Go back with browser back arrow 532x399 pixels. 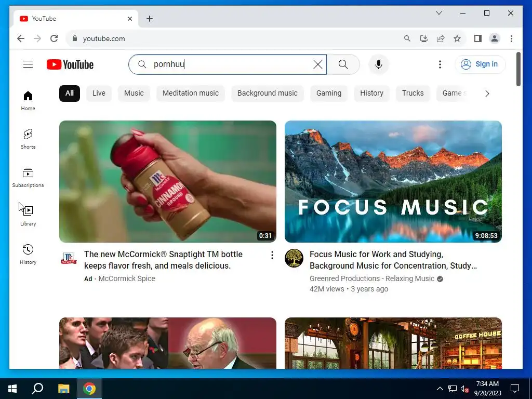coord(21,38)
